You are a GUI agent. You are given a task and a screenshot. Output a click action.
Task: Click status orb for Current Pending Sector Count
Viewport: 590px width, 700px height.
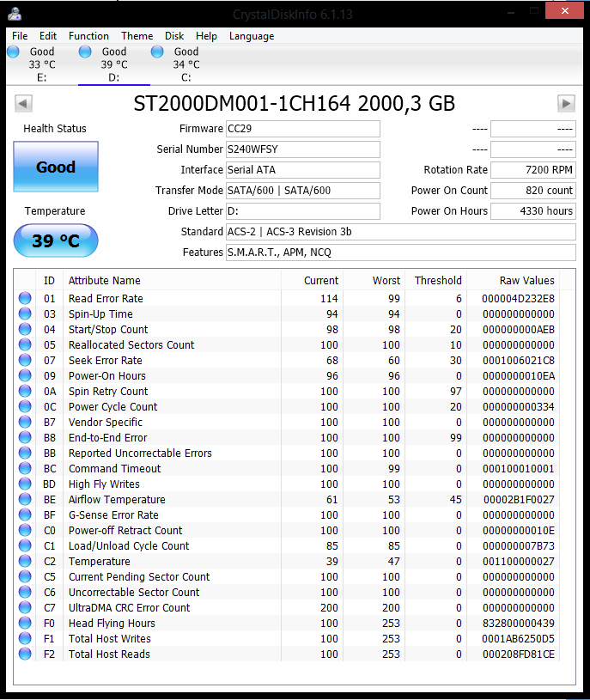(25, 577)
